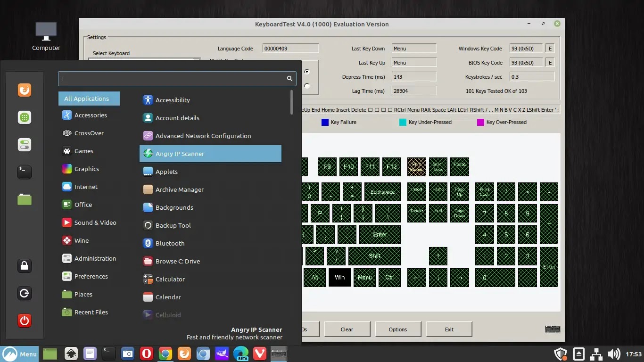Open the CrossOver category
Screen dimensions: 644x362
pyautogui.click(x=89, y=133)
